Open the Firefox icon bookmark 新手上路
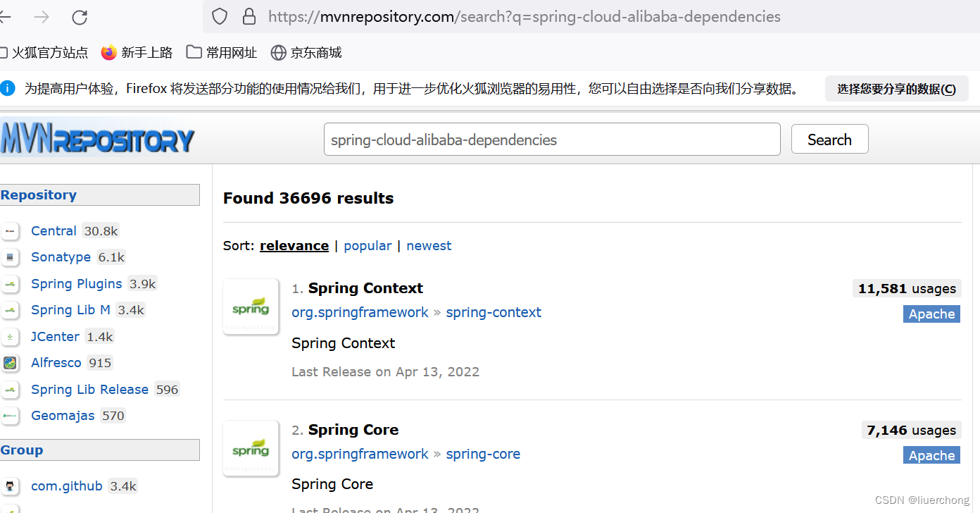The width and height of the screenshot is (980, 513). click(x=137, y=52)
